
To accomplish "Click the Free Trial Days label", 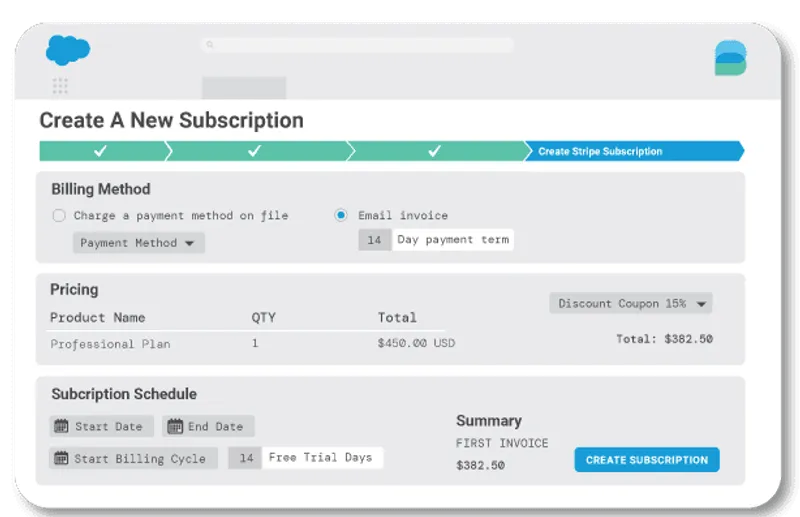I will [320, 458].
